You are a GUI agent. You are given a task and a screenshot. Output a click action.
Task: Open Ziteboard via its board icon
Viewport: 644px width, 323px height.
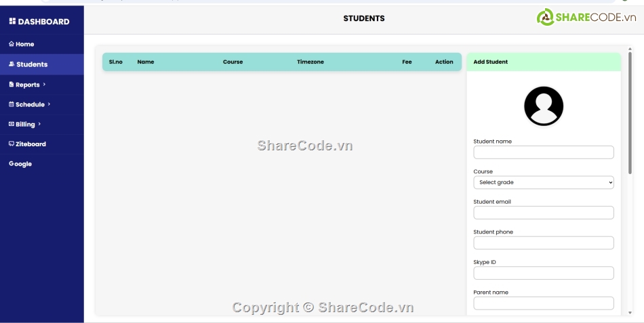(11, 144)
